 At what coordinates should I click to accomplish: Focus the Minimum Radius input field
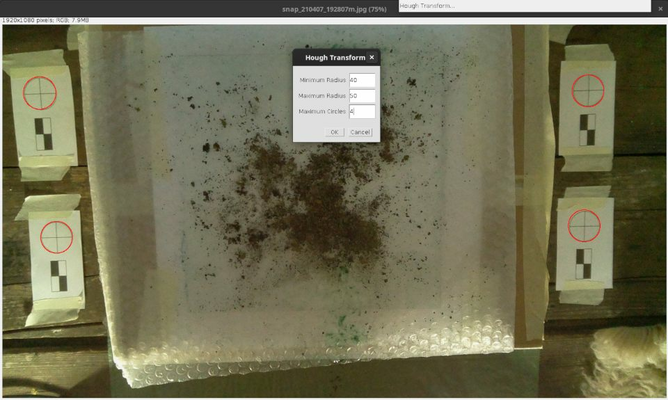[361, 80]
